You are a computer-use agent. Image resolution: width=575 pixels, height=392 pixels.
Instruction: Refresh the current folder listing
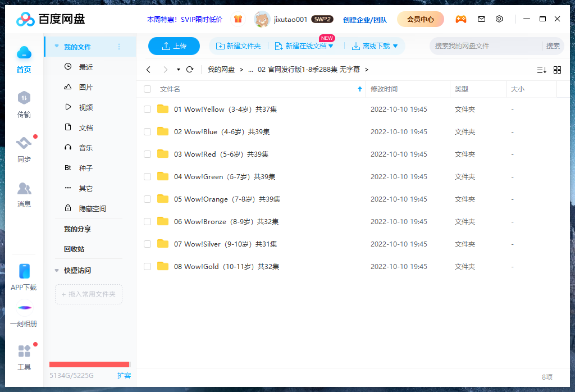pos(190,69)
